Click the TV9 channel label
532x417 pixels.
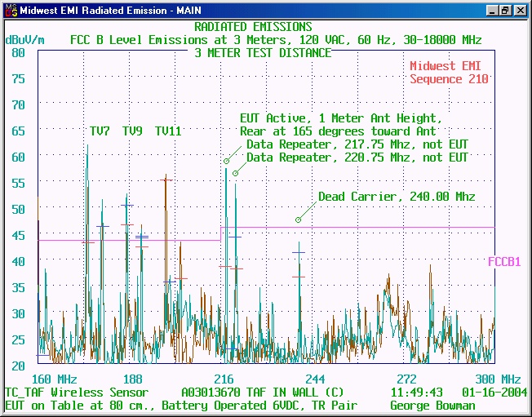(132, 131)
